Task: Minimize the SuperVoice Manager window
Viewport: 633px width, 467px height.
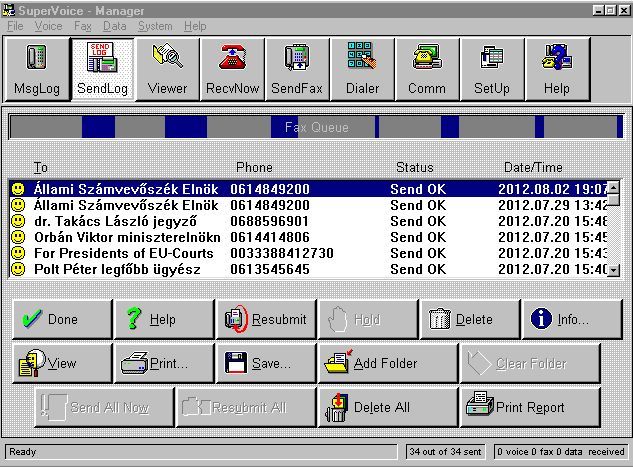Action: [599, 10]
